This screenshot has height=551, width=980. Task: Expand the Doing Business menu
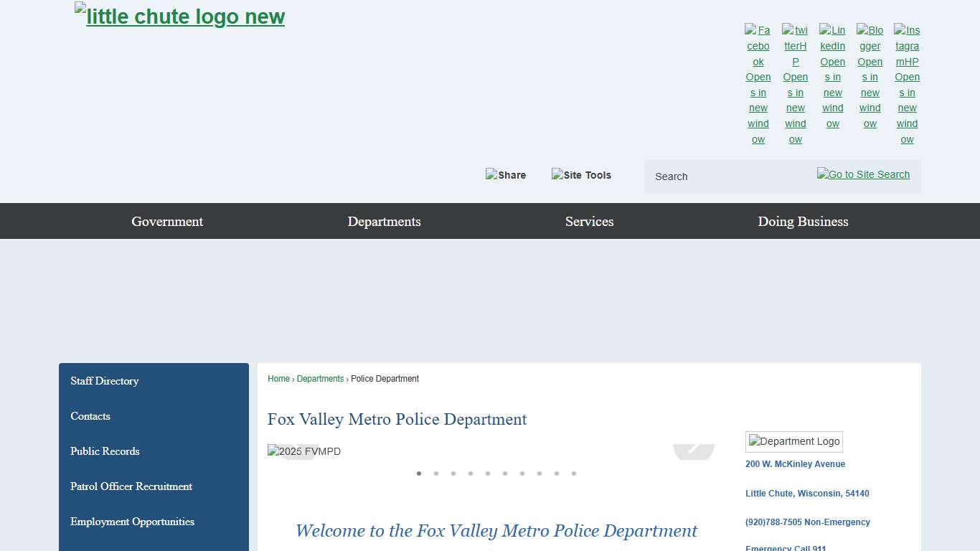[803, 221]
